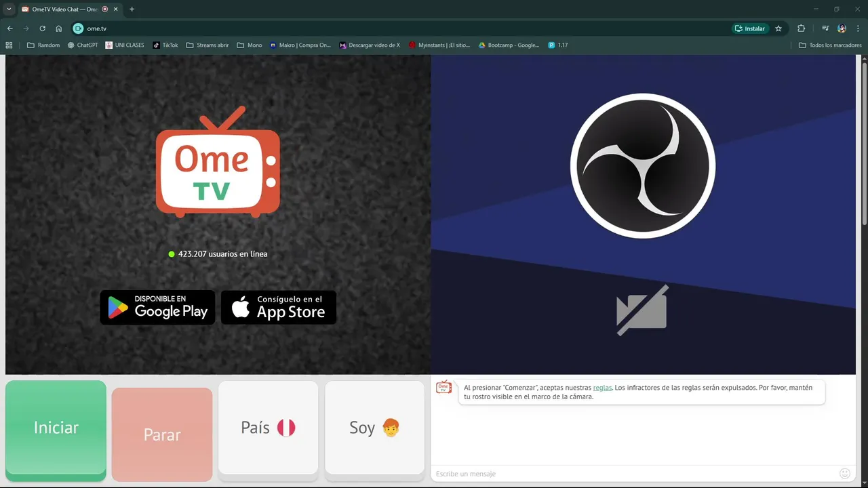Bookmark this page with the star icon
868x488 pixels.
pos(778,28)
